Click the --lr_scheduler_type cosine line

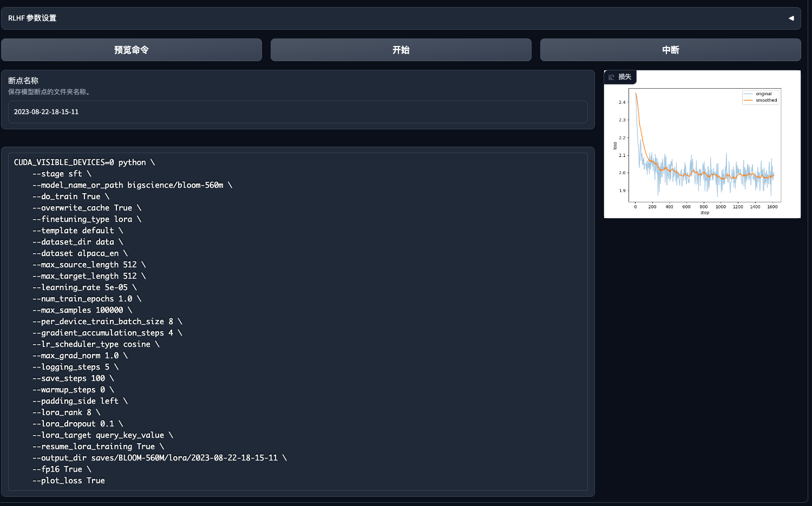click(96, 344)
